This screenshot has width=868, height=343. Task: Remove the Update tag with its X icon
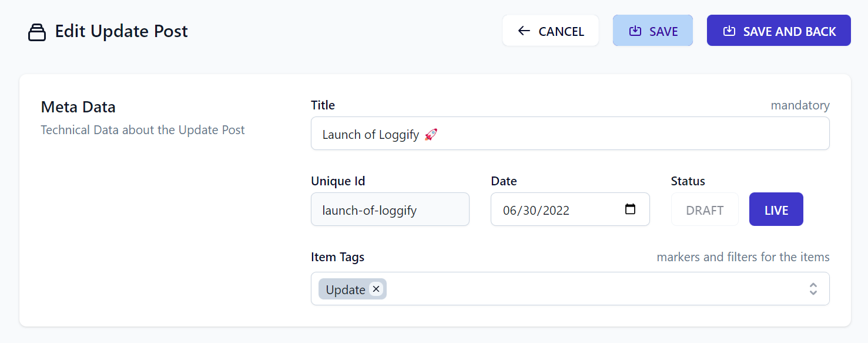click(x=376, y=289)
